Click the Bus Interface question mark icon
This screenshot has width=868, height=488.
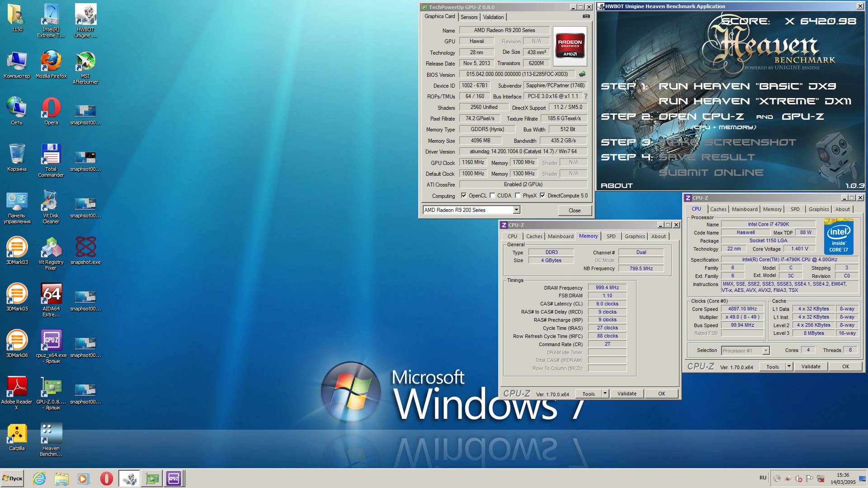[586, 96]
